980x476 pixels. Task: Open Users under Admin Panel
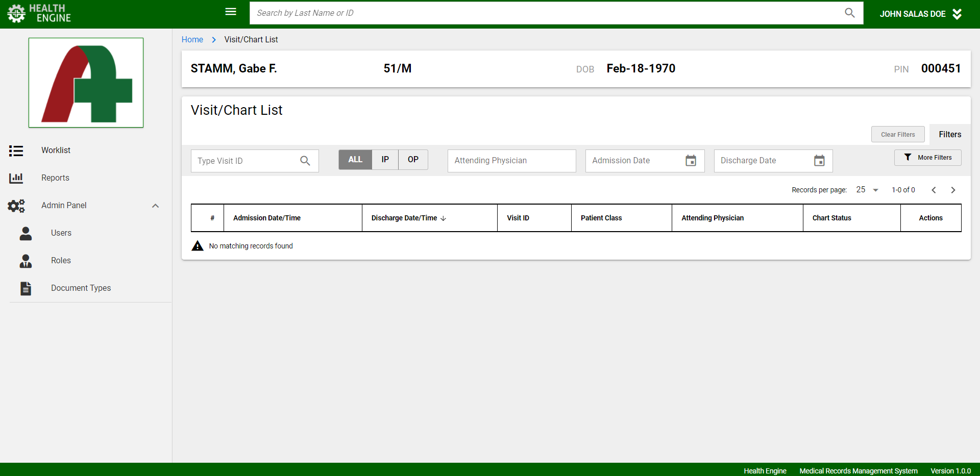(x=61, y=233)
